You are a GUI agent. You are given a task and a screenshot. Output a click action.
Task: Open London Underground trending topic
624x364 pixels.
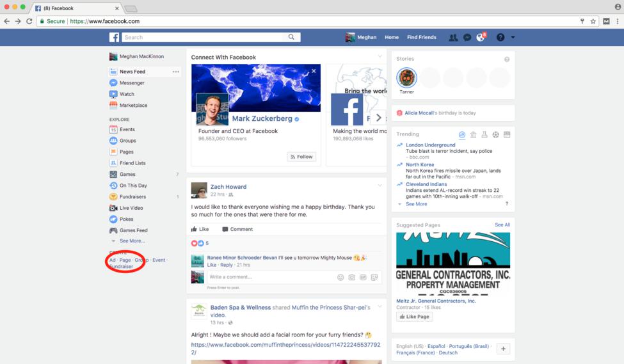click(431, 145)
